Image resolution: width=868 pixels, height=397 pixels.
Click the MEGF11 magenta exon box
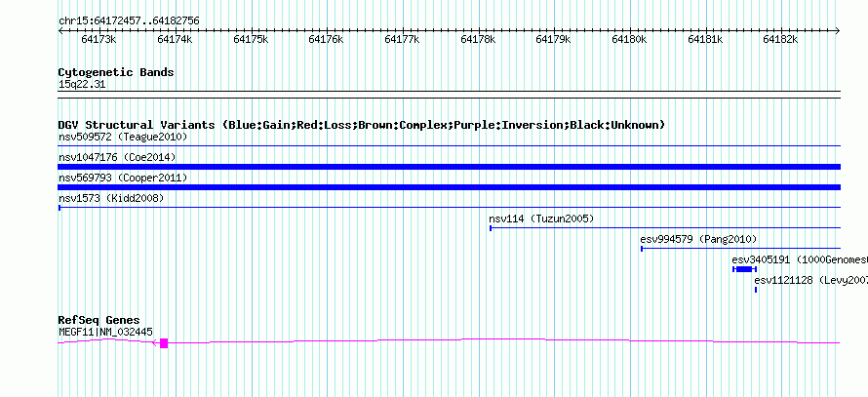click(164, 343)
